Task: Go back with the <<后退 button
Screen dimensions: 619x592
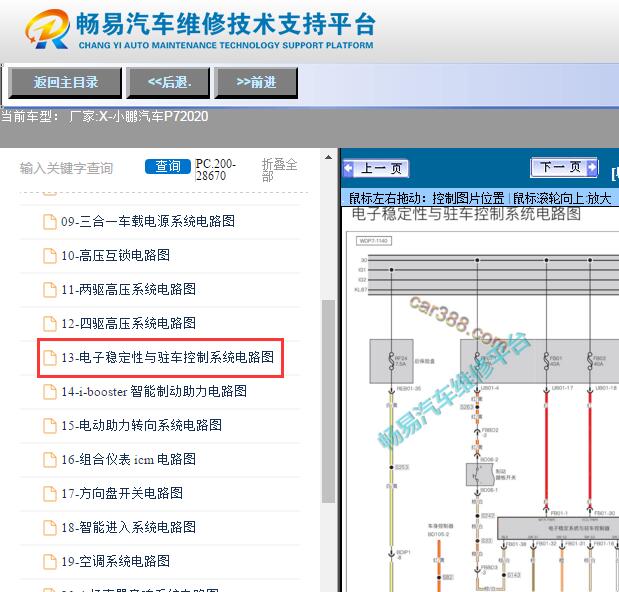Action: [169, 82]
